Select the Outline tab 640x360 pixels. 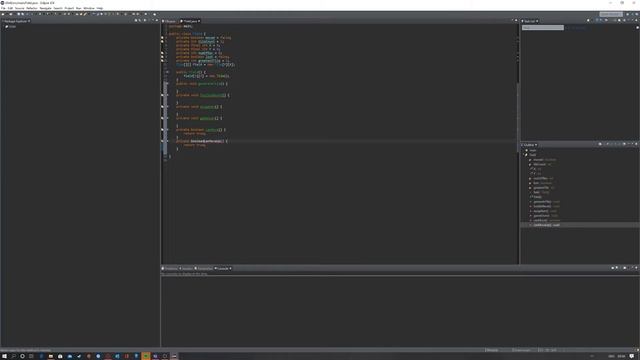click(x=529, y=145)
